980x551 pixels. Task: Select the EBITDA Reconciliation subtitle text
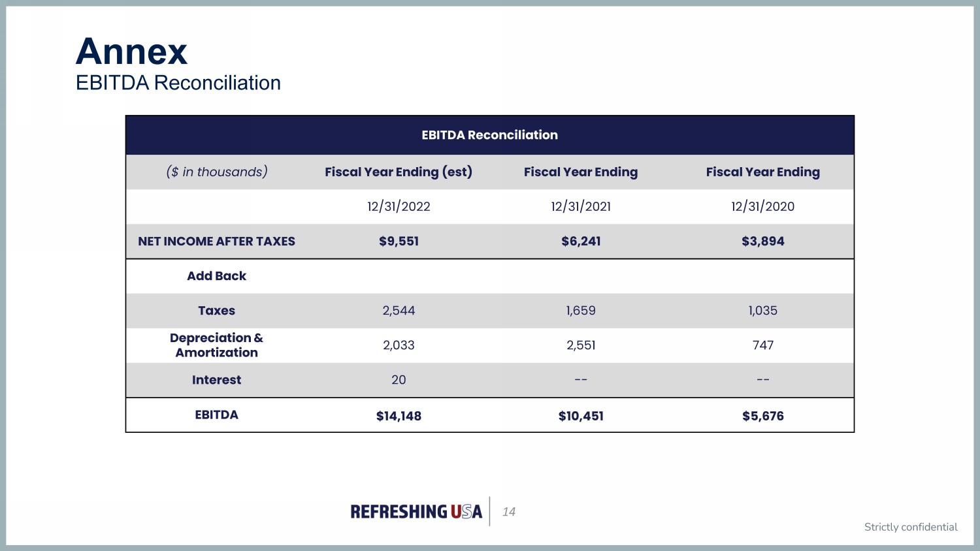(178, 83)
